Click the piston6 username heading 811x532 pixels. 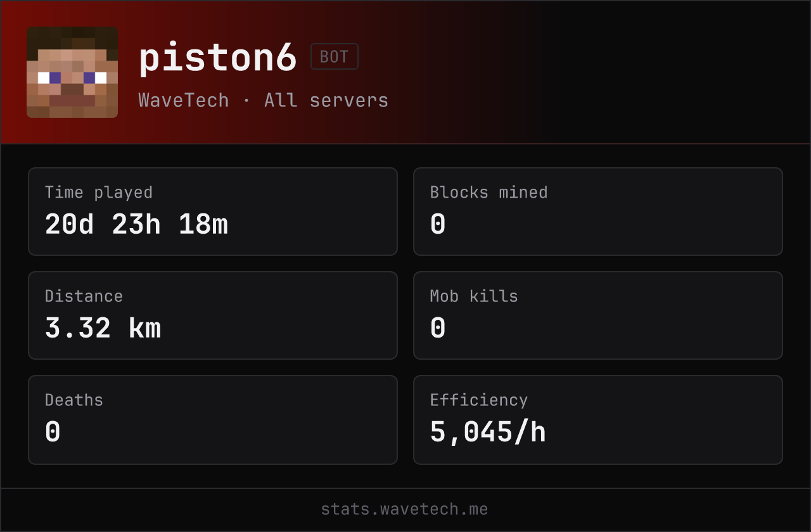point(218,58)
